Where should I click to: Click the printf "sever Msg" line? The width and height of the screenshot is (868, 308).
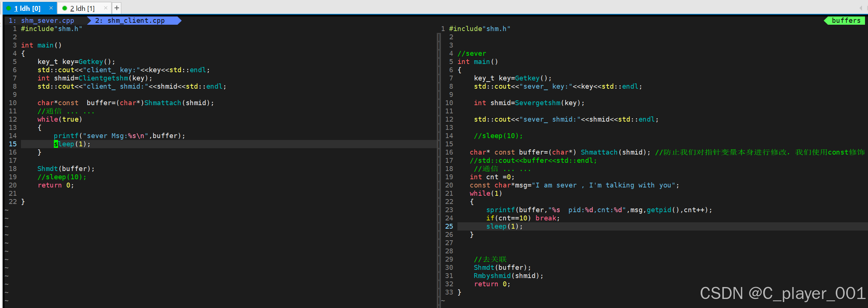(x=119, y=136)
